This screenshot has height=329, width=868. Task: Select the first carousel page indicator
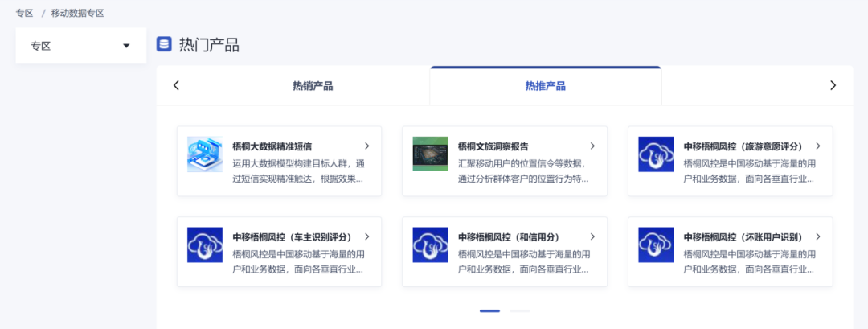tap(489, 310)
